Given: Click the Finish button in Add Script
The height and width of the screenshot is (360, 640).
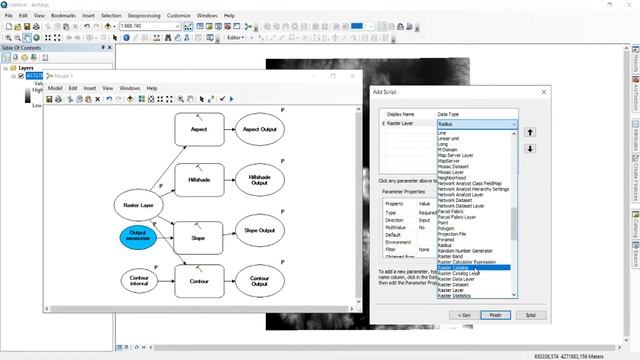Looking at the screenshot, I should click(x=495, y=315).
